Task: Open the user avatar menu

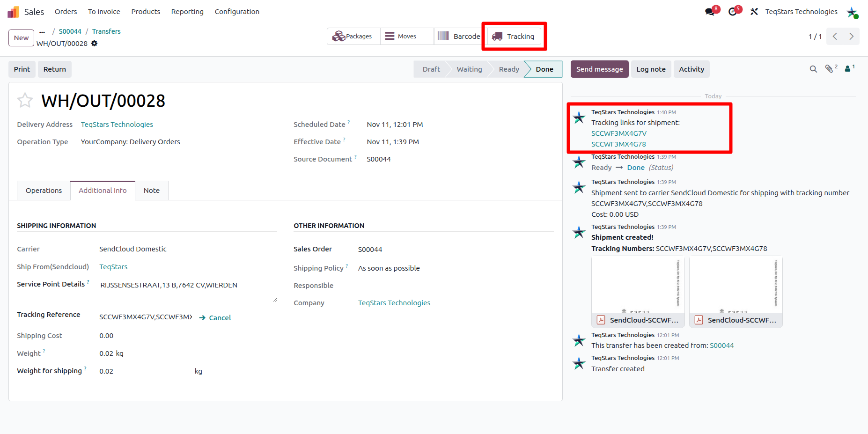Action: tap(852, 12)
